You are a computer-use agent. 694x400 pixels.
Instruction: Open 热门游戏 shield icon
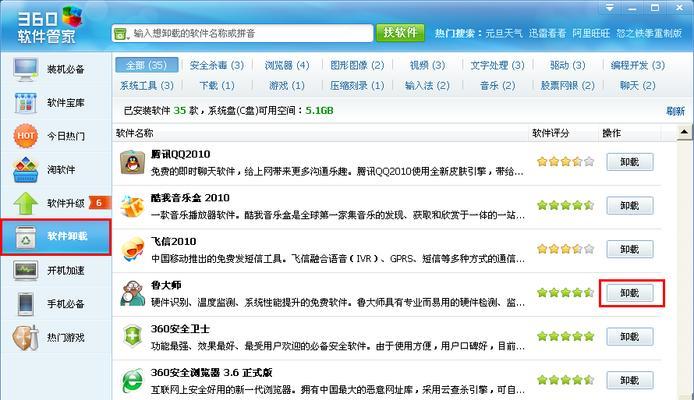click(25, 338)
